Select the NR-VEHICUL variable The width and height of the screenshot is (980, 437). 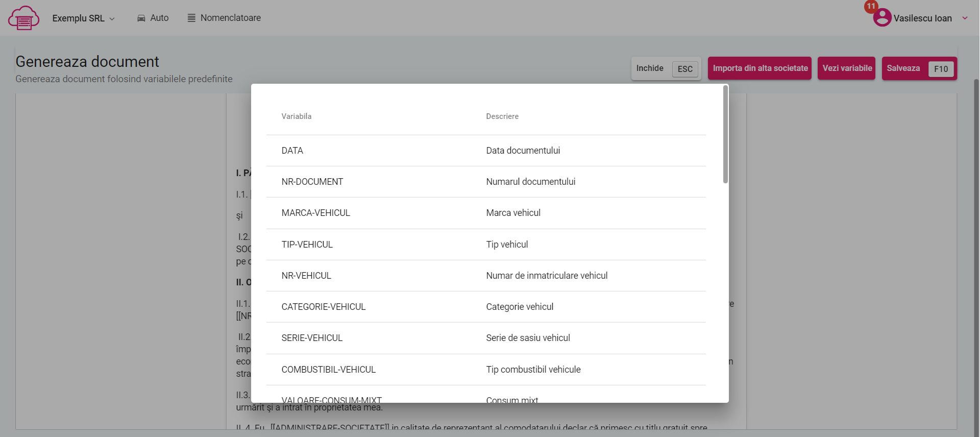coord(306,276)
